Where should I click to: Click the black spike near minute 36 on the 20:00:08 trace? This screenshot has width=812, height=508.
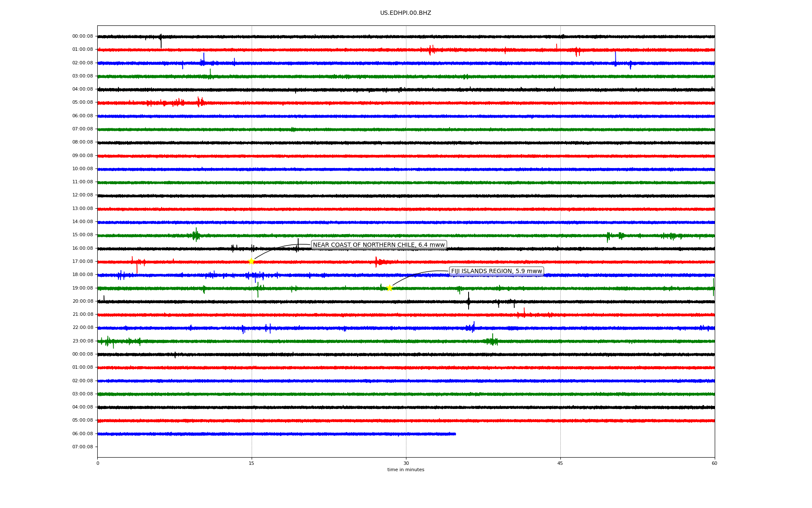coord(468,301)
